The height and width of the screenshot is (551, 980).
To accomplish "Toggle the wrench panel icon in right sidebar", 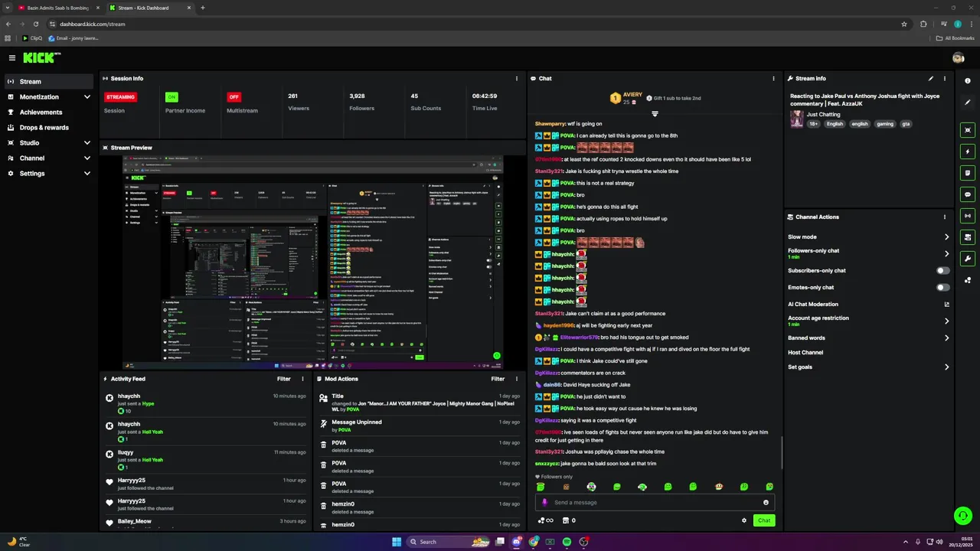I will pyautogui.click(x=968, y=259).
